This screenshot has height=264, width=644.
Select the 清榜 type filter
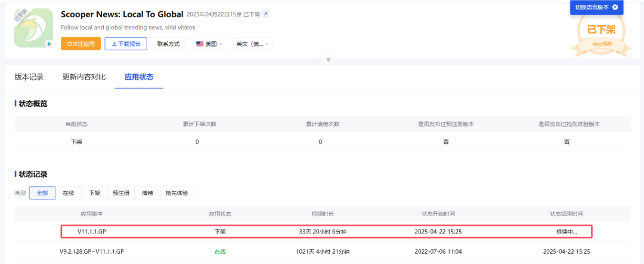pos(147,193)
